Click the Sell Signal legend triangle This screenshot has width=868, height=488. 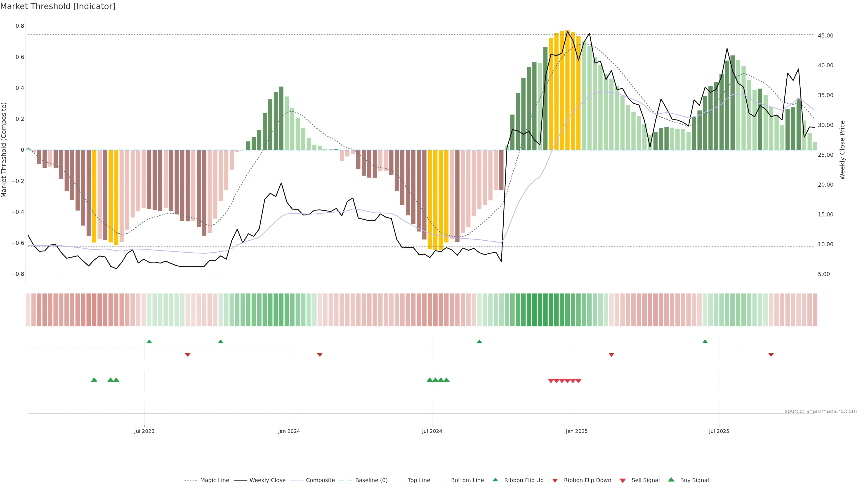point(622,481)
